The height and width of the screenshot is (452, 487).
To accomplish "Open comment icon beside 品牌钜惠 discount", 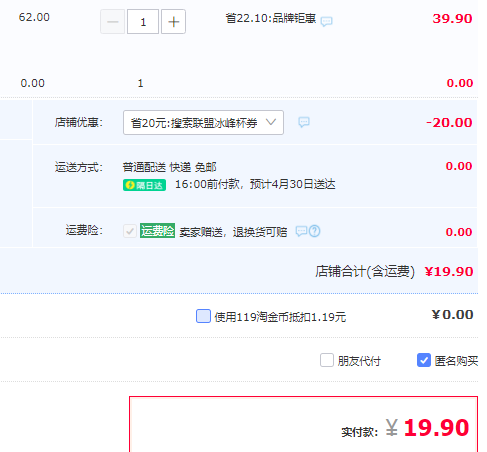I will (x=326, y=22).
